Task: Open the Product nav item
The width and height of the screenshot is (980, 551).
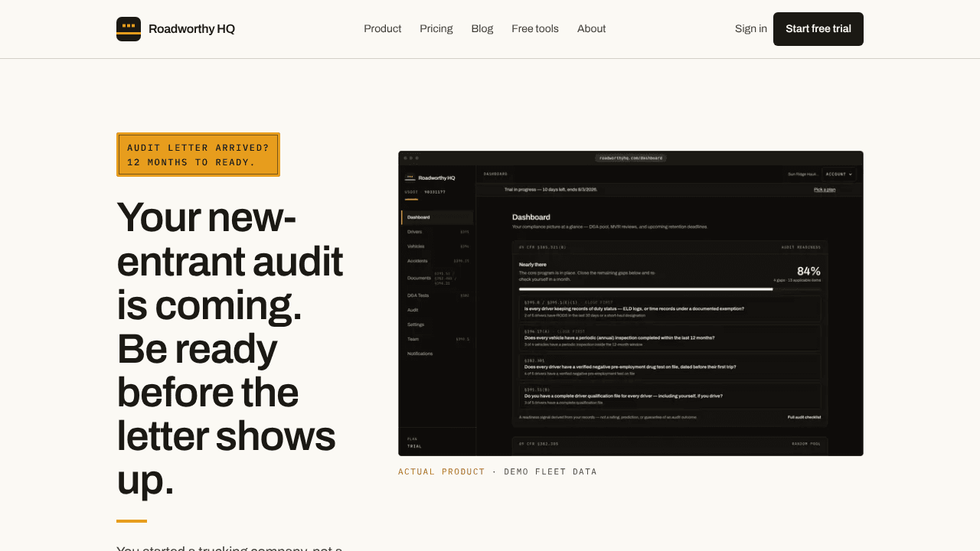Action: [383, 29]
